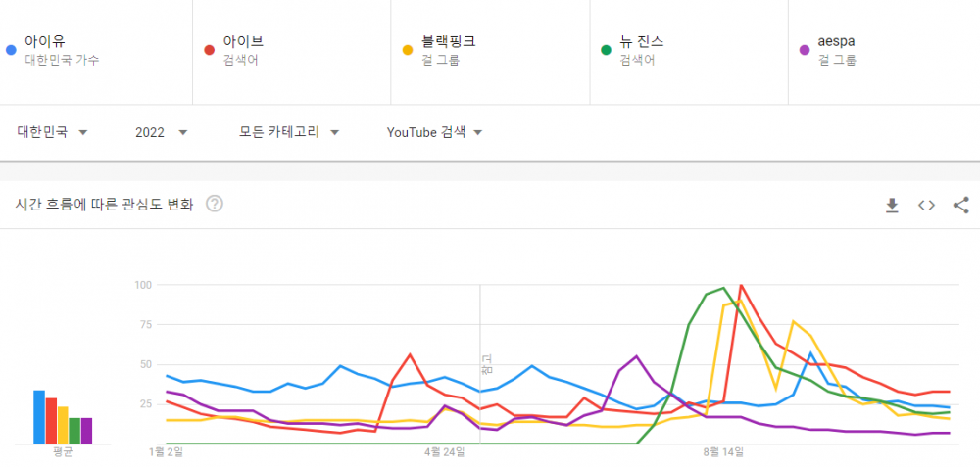Share the interest over time chart
This screenshot has height=467, width=980.
tap(961, 205)
